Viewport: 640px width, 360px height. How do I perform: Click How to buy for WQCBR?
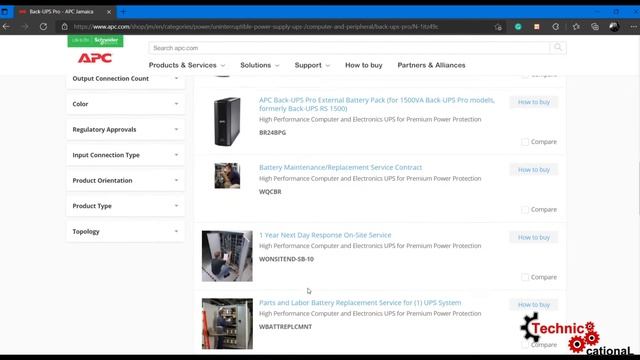pyautogui.click(x=533, y=170)
